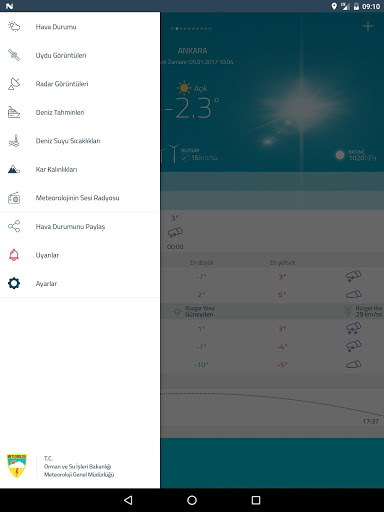Tap the Meteoroloji Genel Müdürlüğü logo
The width and height of the screenshot is (384, 512).
[17, 466]
